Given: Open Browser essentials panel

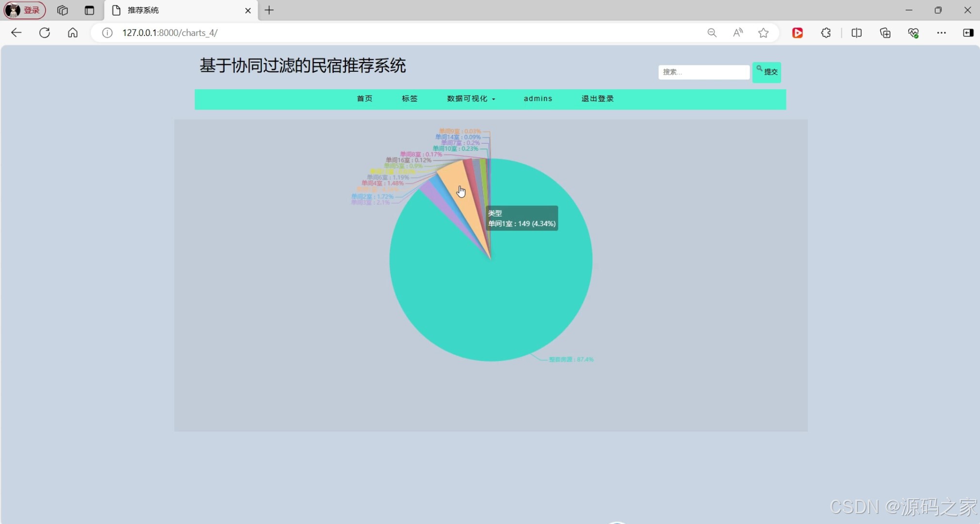Looking at the screenshot, I should (914, 33).
